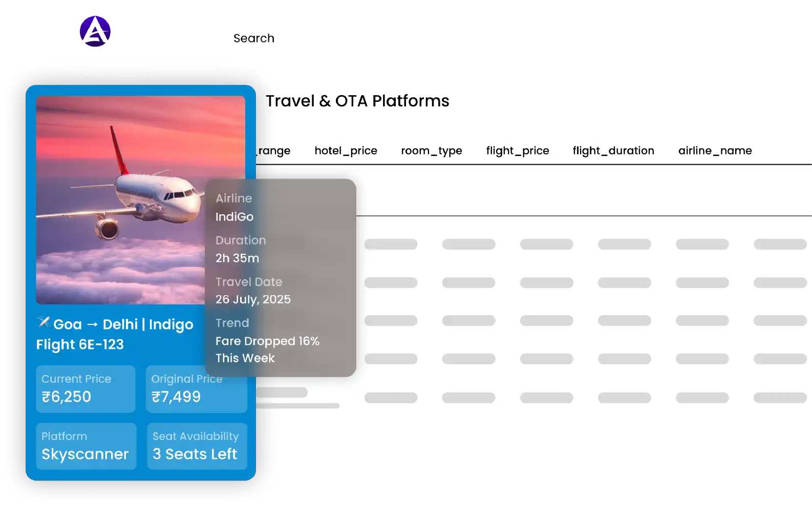Select the flight_price column header
812x507 pixels.
tap(517, 151)
